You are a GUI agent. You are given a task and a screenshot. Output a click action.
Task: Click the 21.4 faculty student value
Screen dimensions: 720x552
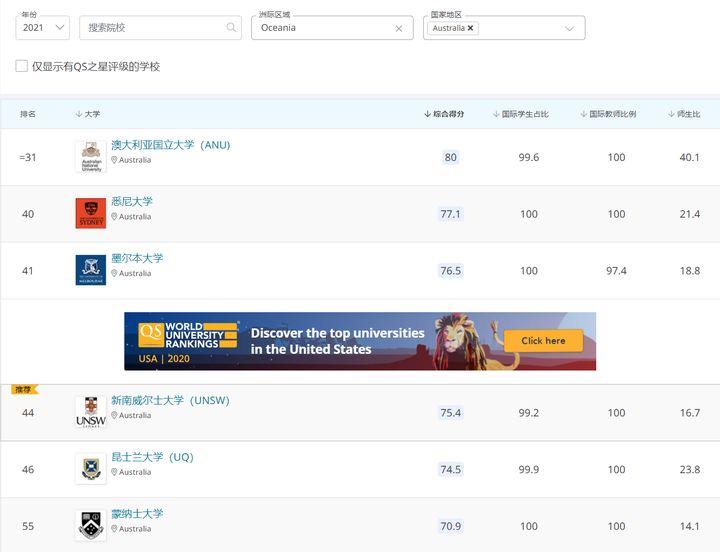(690, 214)
